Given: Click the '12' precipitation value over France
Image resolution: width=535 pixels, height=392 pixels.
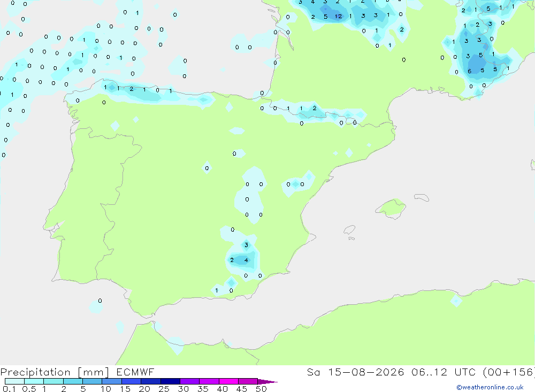Looking at the screenshot, I should click(x=338, y=16).
